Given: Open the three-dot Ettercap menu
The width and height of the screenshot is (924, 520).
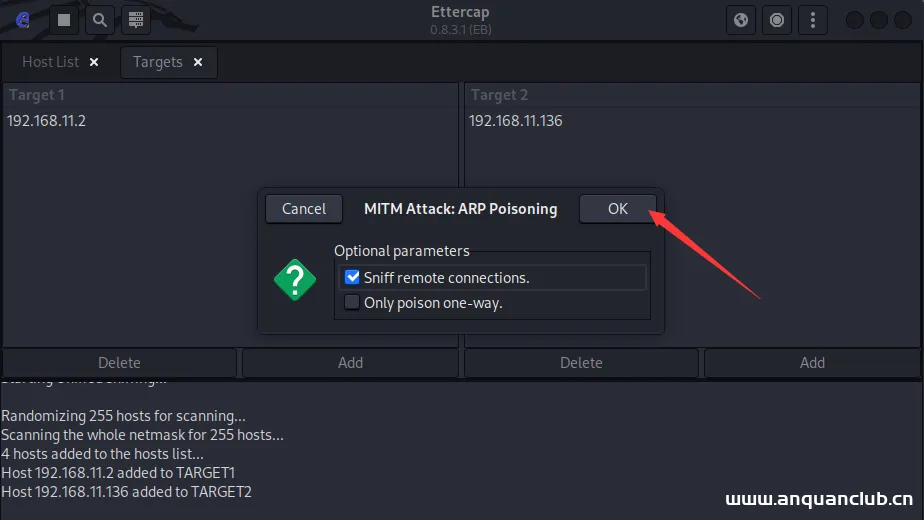Looking at the screenshot, I should pyautogui.click(x=812, y=20).
